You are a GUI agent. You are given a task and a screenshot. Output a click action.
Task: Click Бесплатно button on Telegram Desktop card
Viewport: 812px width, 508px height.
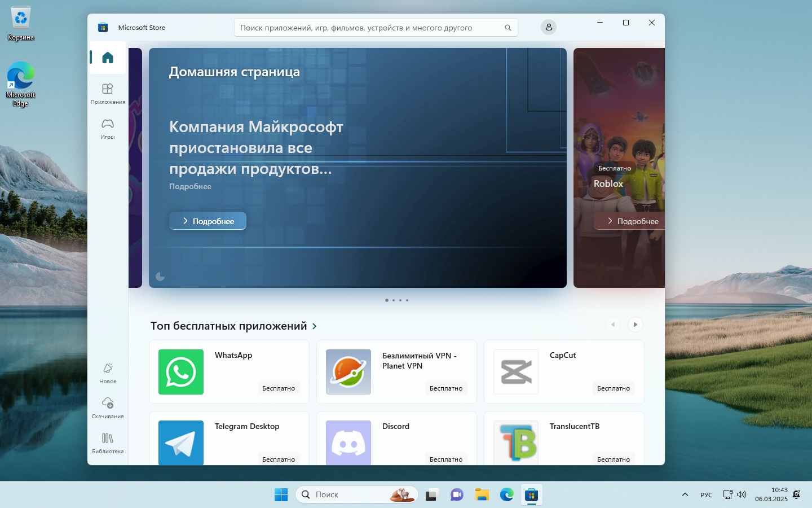pos(279,459)
